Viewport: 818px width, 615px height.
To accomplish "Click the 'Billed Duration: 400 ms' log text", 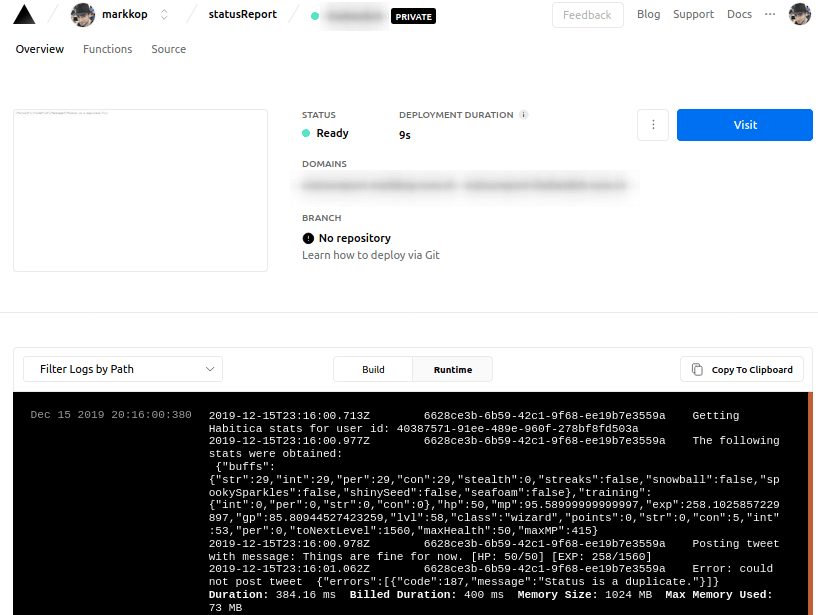I will [427, 595].
